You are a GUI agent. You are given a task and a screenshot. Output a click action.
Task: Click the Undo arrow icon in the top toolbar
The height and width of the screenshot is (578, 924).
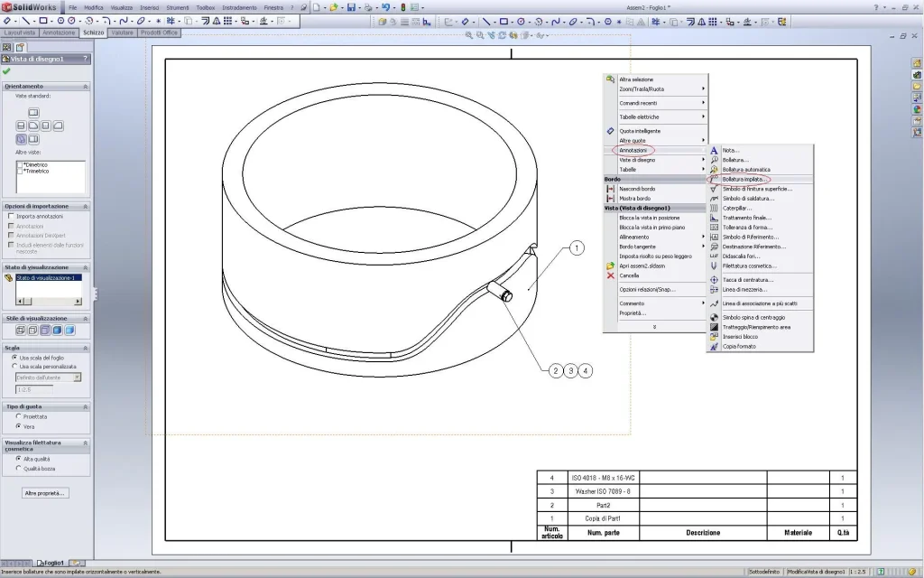click(x=385, y=7)
